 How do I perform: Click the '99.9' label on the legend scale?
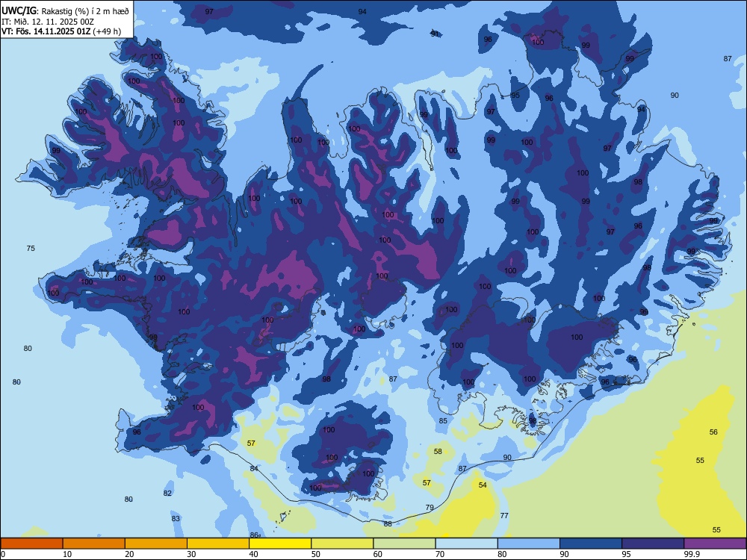point(692,554)
